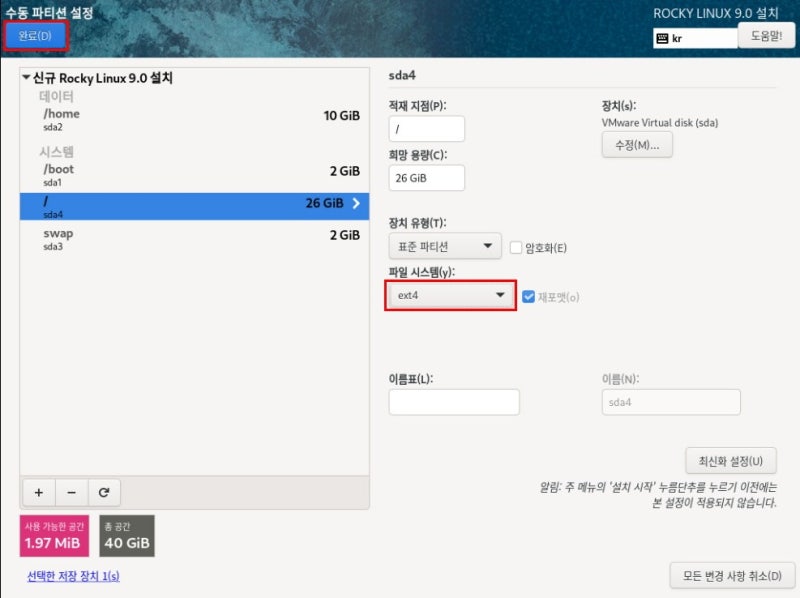Reload storage configuration with refresh icon
Viewport: 800px width, 598px height.
point(104,492)
